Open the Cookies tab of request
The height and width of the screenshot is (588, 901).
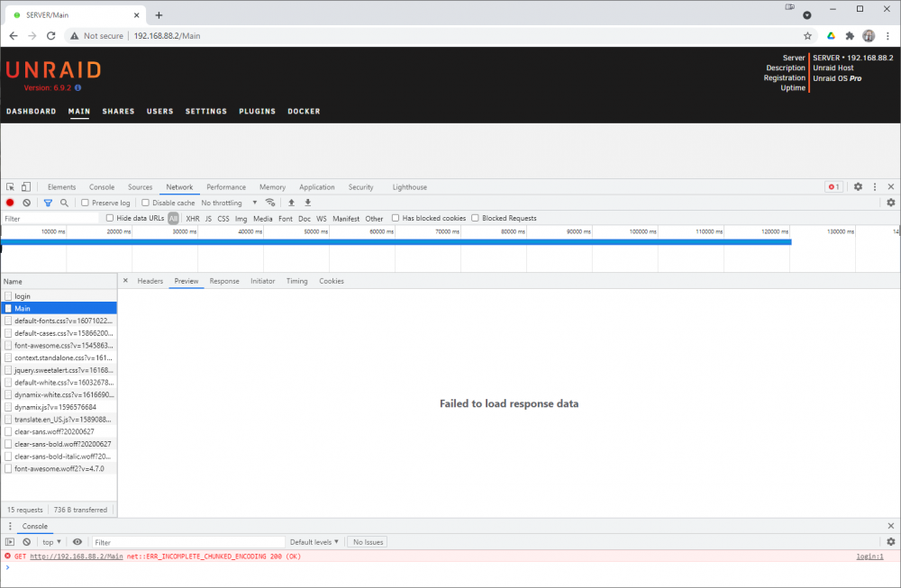point(332,281)
